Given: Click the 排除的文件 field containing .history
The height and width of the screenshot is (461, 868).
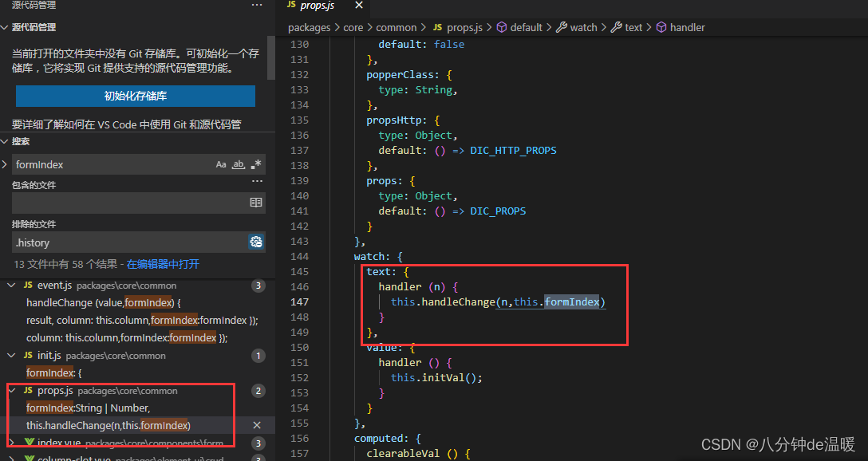Looking at the screenshot, I should pyautogui.click(x=130, y=242).
